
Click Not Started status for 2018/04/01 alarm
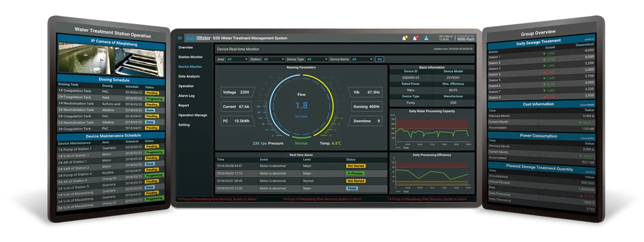pyautogui.click(x=356, y=181)
